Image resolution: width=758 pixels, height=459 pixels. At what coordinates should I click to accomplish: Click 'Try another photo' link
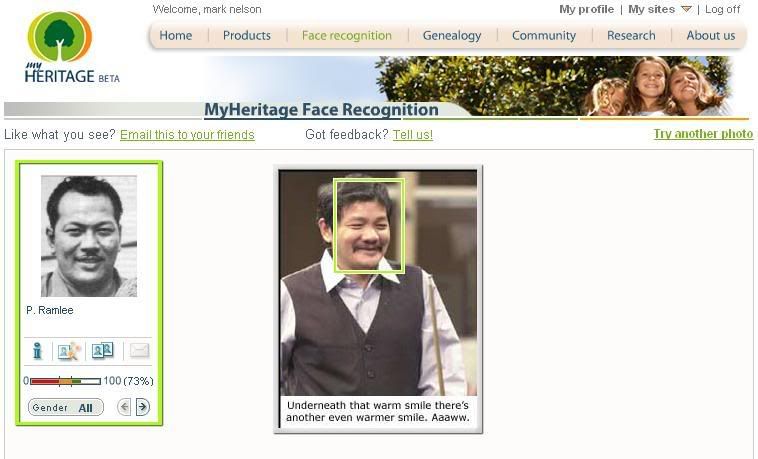(703, 134)
